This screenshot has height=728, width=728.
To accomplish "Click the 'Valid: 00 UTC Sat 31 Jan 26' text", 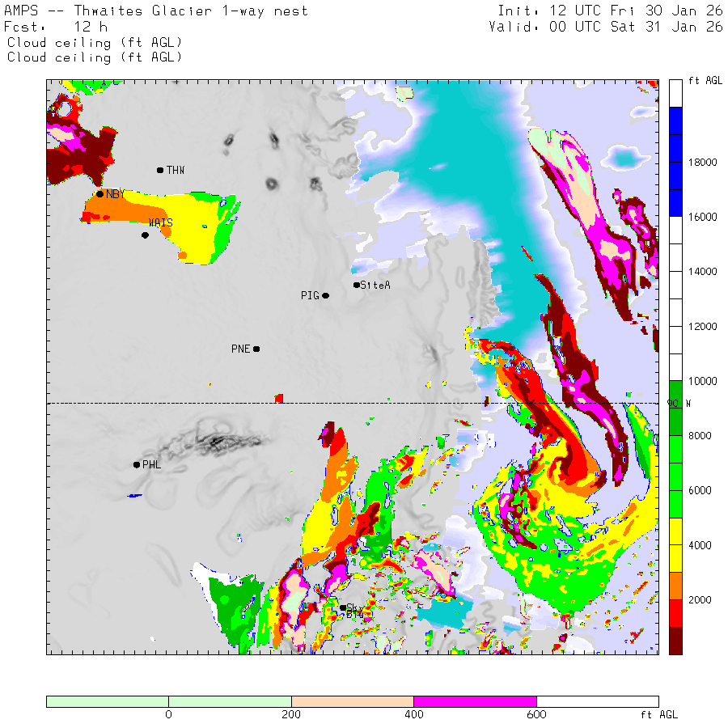I will (606, 27).
